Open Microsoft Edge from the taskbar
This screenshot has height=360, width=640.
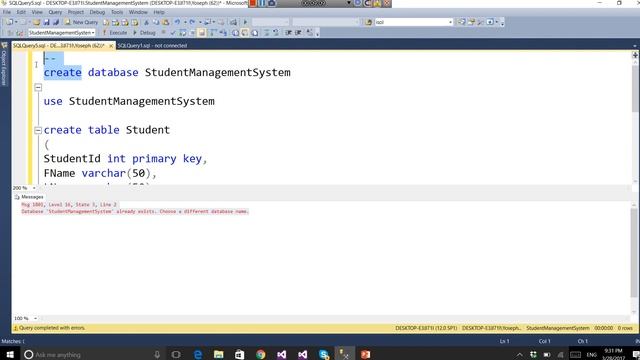[x=198, y=354]
